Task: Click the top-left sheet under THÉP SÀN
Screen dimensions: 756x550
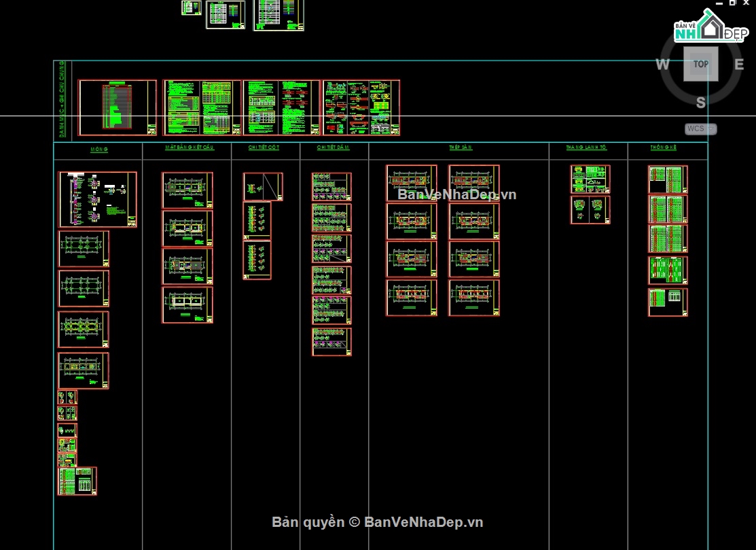Action: 411,183
